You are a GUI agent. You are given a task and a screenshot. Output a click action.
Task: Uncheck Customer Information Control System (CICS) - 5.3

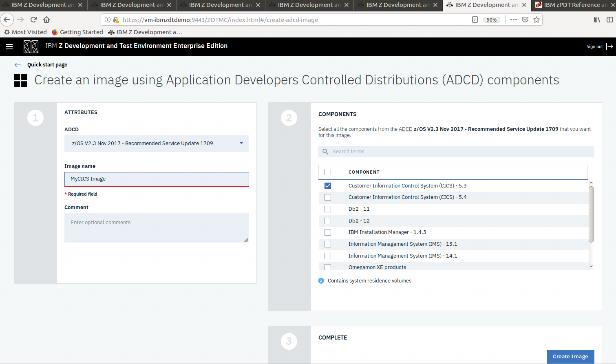[328, 185]
